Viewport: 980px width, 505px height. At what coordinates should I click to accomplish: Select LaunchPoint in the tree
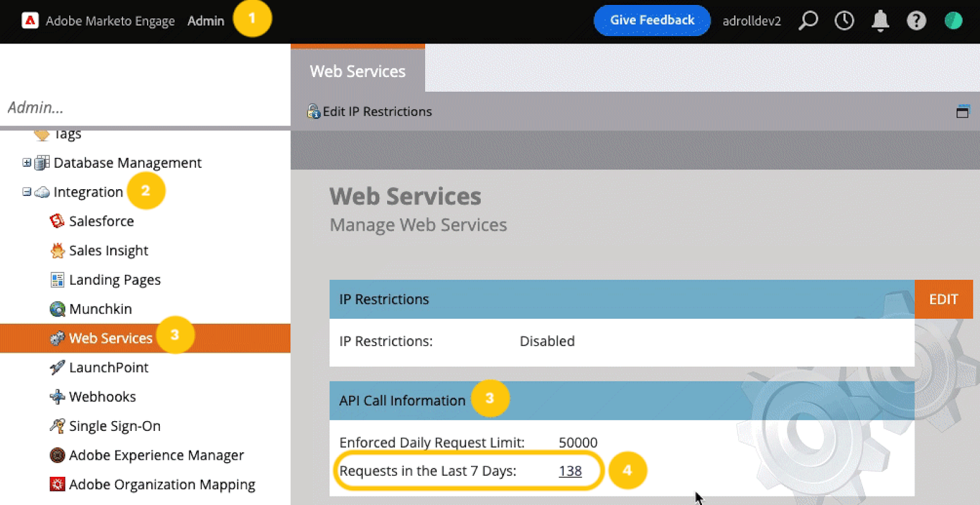point(108,367)
